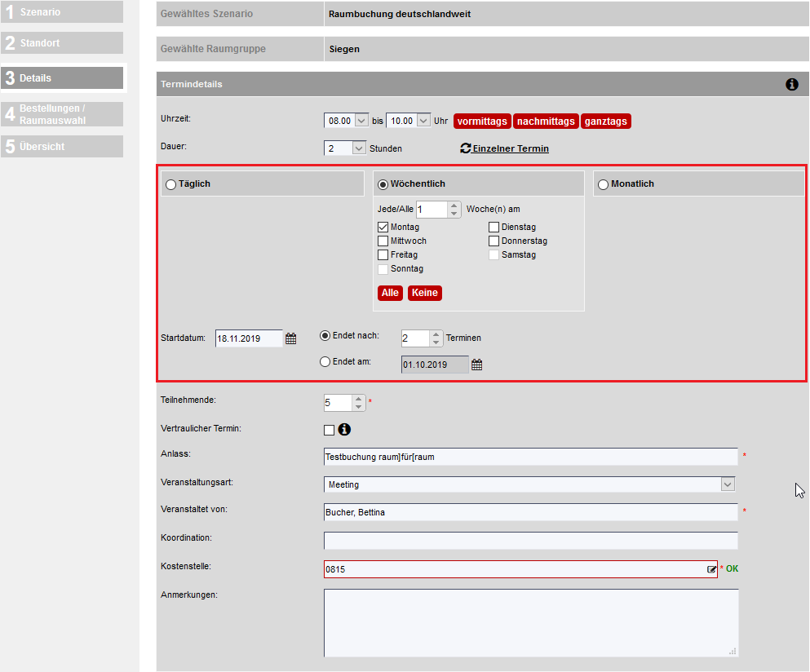The image size is (810, 672).
Task: Click the Raumbuchung deutschlandweit text
Action: pos(400,14)
